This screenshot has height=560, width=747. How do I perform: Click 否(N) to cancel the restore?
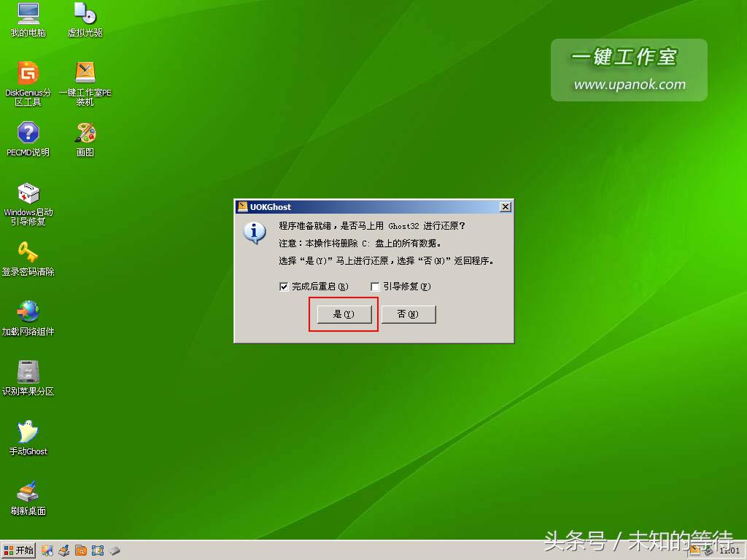pyautogui.click(x=409, y=314)
